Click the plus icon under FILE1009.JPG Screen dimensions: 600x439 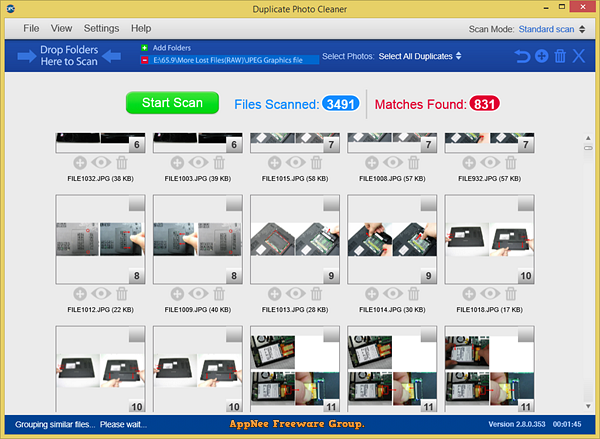click(177, 294)
